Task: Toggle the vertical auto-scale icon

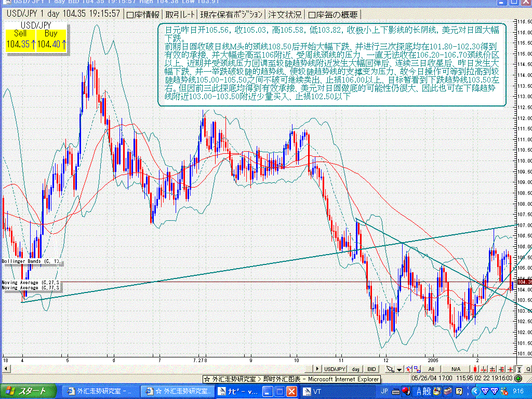Action: [x=519, y=369]
